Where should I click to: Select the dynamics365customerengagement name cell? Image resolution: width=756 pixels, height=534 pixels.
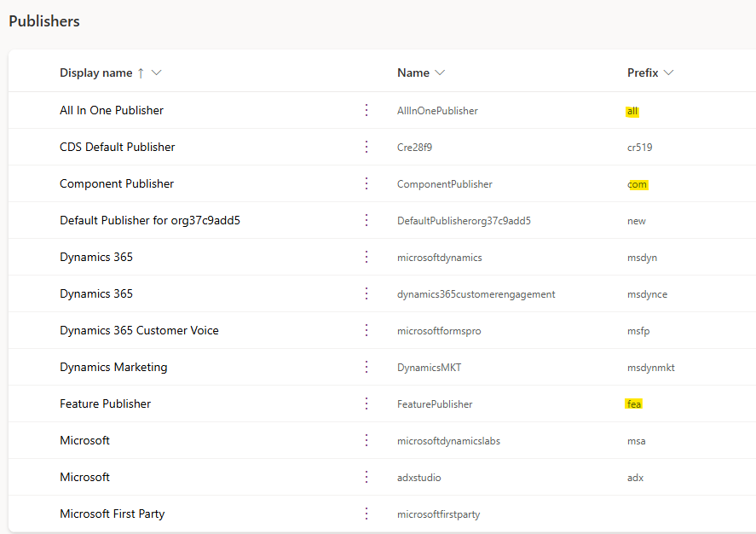(476, 294)
